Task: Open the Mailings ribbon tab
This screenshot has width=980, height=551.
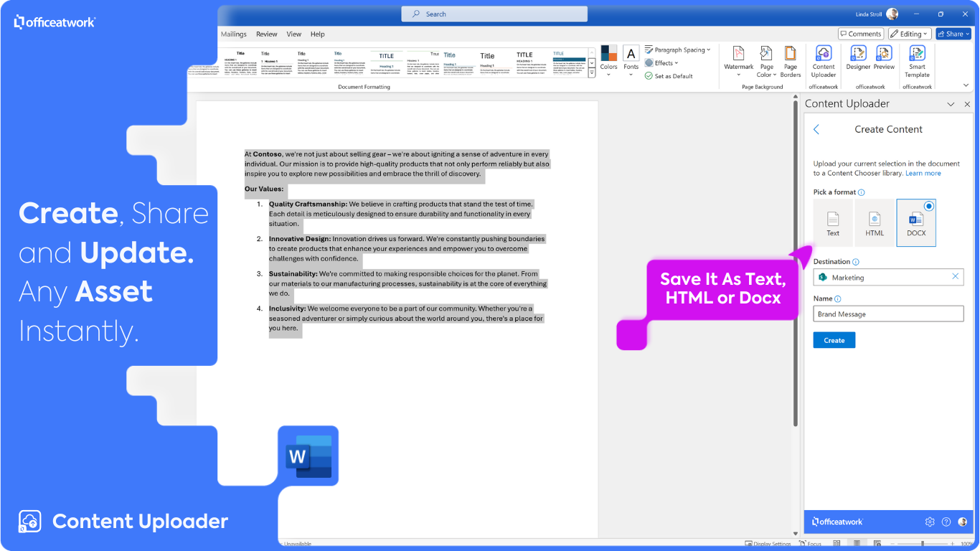Action: 234,34
